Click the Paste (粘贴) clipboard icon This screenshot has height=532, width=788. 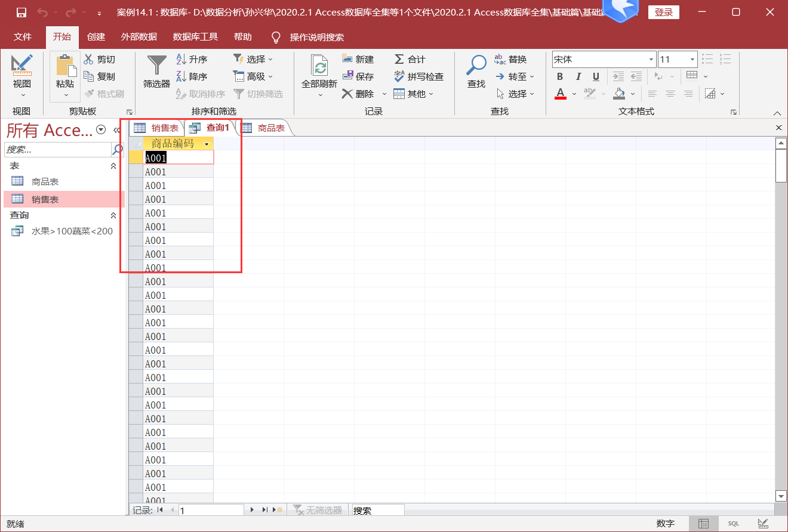pyautogui.click(x=65, y=66)
